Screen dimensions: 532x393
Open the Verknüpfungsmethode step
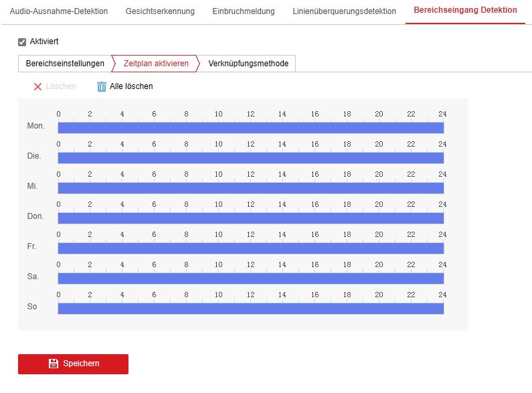pyautogui.click(x=248, y=64)
